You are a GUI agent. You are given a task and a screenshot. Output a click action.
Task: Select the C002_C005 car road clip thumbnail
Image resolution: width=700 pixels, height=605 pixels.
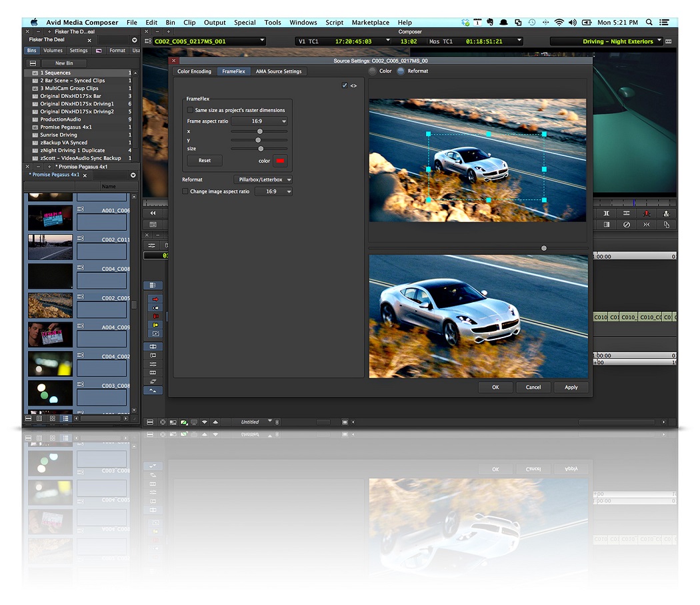click(50, 306)
